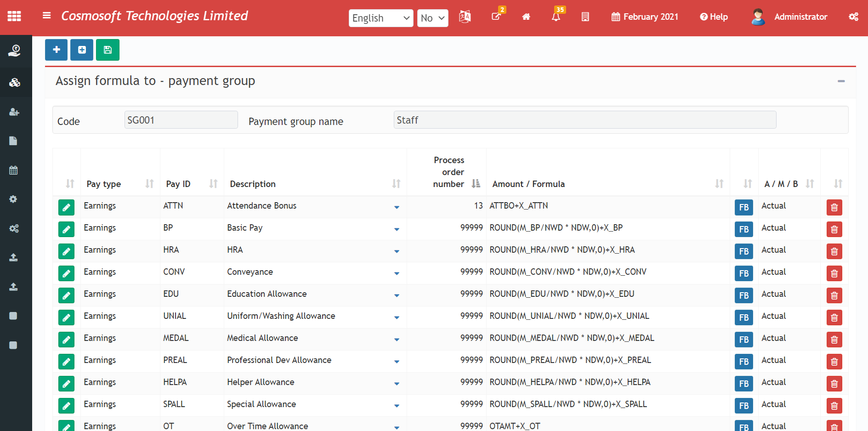Open the No dropdown in header
Image resolution: width=868 pixels, height=431 pixels.
[432, 18]
